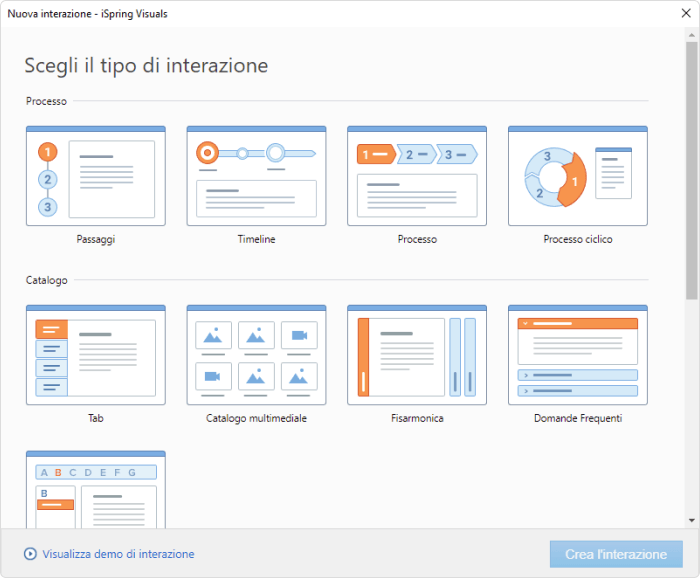Choose the Timeline interaction type
The image size is (700, 578).
[x=256, y=176]
